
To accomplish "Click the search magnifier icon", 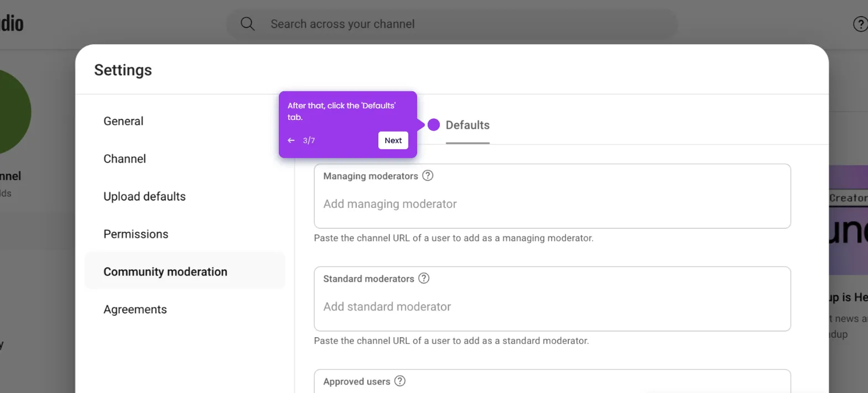I will [247, 24].
